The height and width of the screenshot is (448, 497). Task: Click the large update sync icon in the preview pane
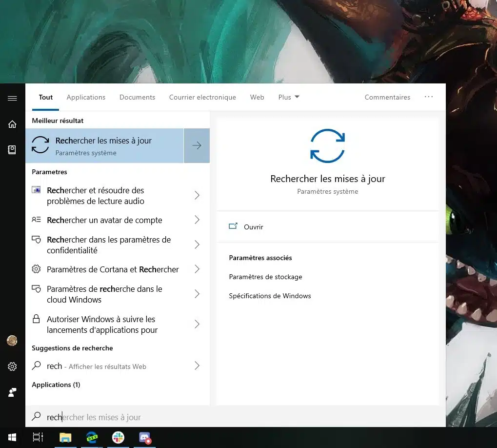tap(327, 146)
